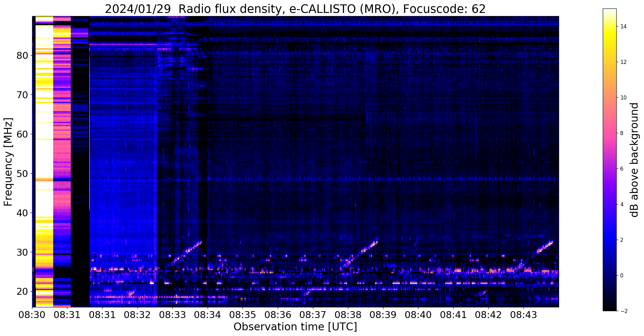
Task: Select the 80 MHz frequency tick label
Action: tap(22, 55)
